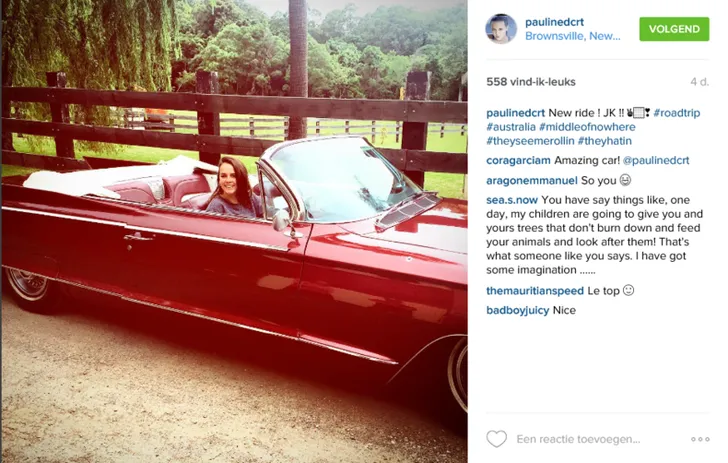Click the @paulinedcrt mention in comment
728x463 pixels.
pyautogui.click(x=656, y=160)
